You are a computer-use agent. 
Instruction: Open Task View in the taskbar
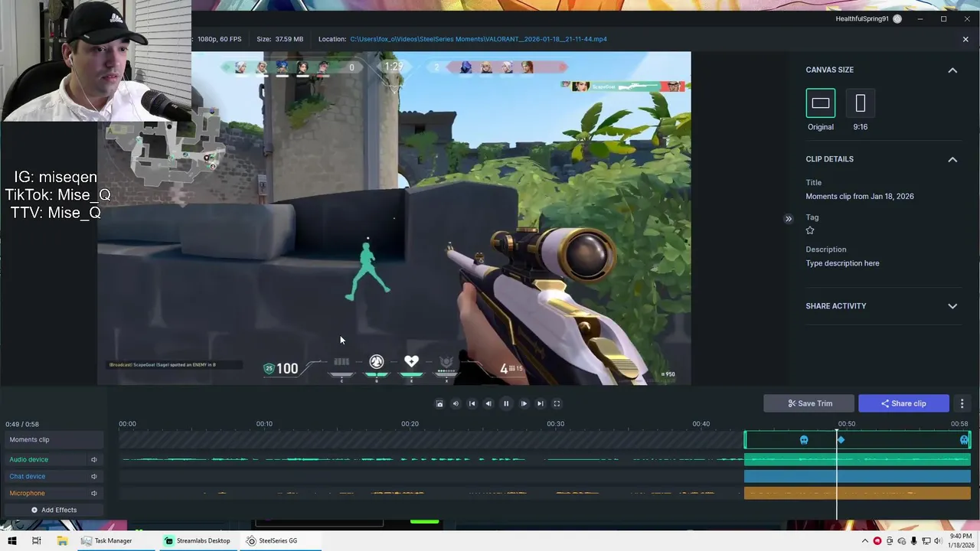[36, 541]
